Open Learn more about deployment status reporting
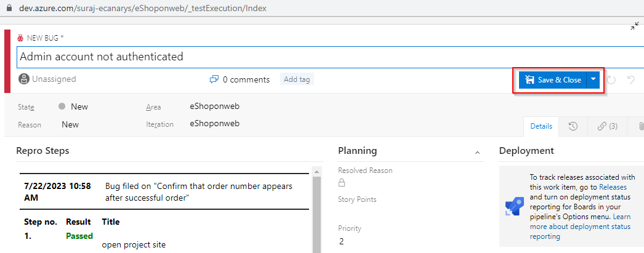This screenshot has width=644, height=253. [581, 227]
